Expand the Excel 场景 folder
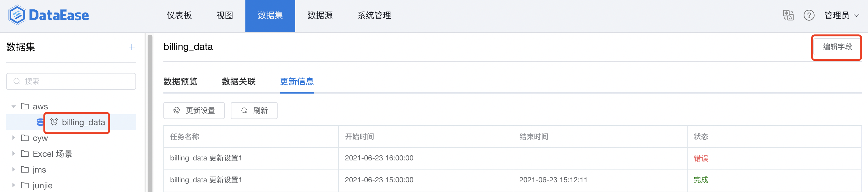The height and width of the screenshot is (192, 868). click(x=13, y=154)
